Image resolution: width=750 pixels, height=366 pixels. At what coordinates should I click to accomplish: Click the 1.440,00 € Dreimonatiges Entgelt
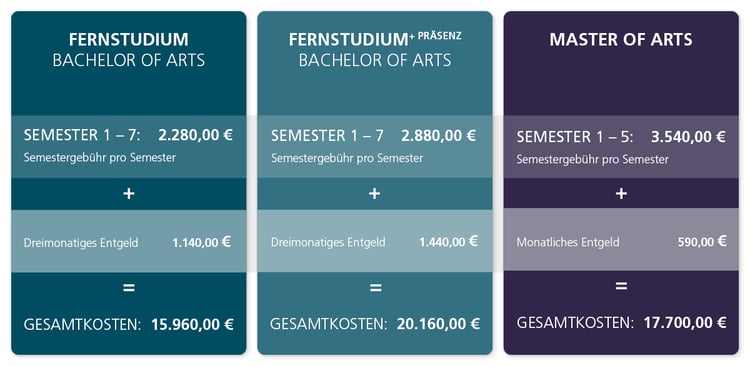pyautogui.click(x=448, y=242)
